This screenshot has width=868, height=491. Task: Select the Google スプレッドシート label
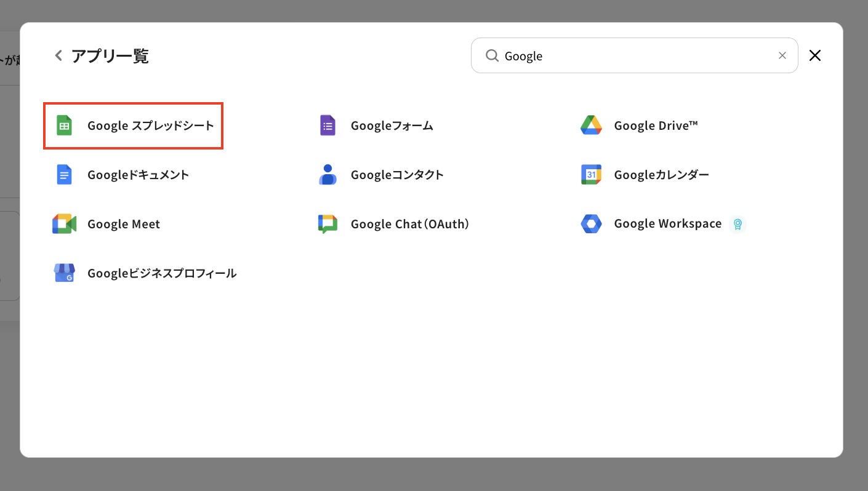tap(151, 126)
